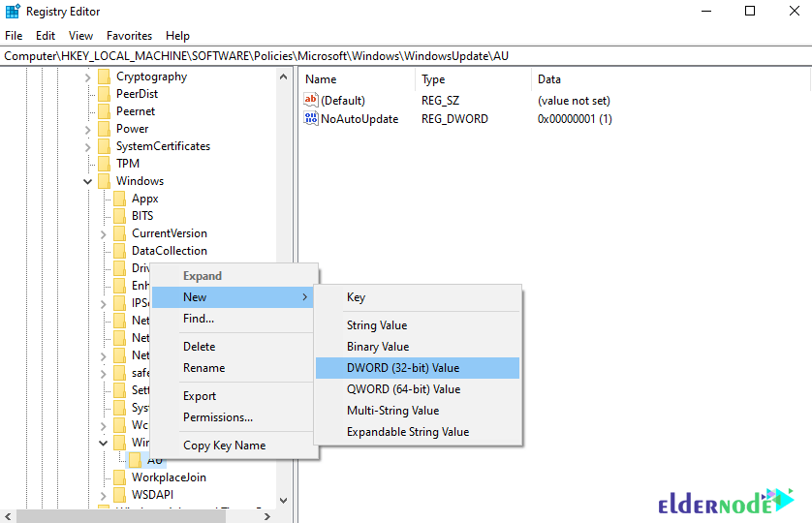812x523 pixels.
Task: Select the PeerDist folder icon
Action: [105, 94]
